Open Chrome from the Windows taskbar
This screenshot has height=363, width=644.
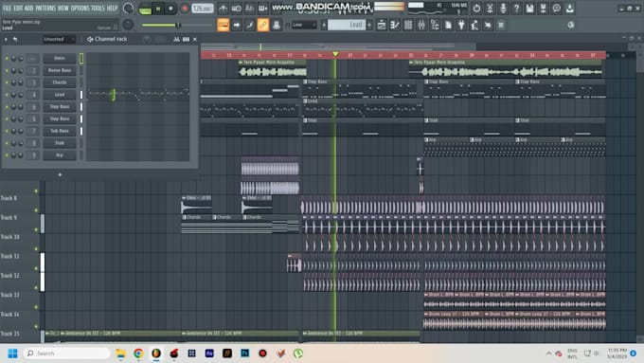coord(138,354)
